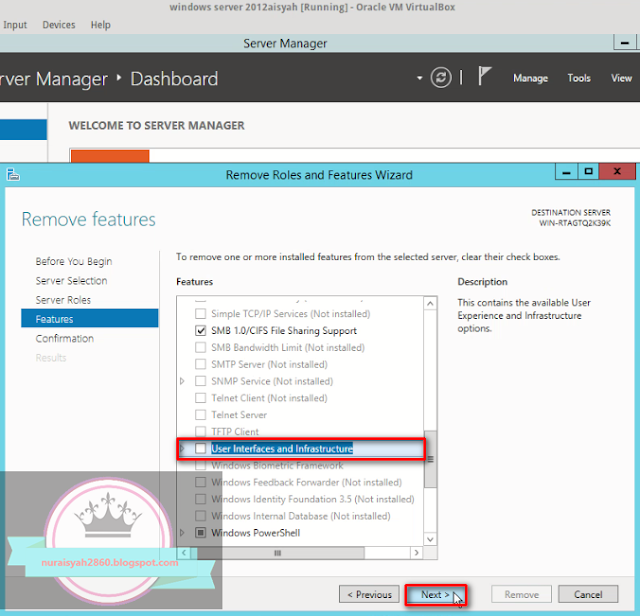
Task: Toggle TFTP Client checkbox
Action: click(200, 431)
